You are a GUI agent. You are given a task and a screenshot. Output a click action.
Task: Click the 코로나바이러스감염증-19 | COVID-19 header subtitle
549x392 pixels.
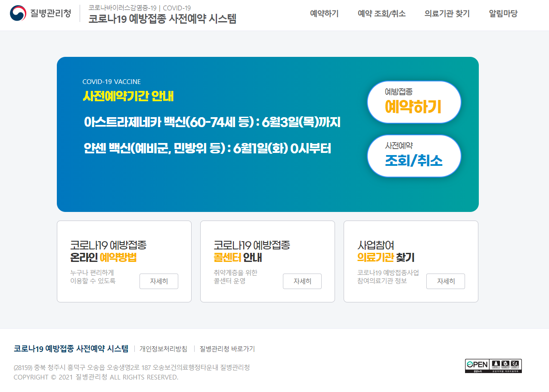tap(140, 8)
